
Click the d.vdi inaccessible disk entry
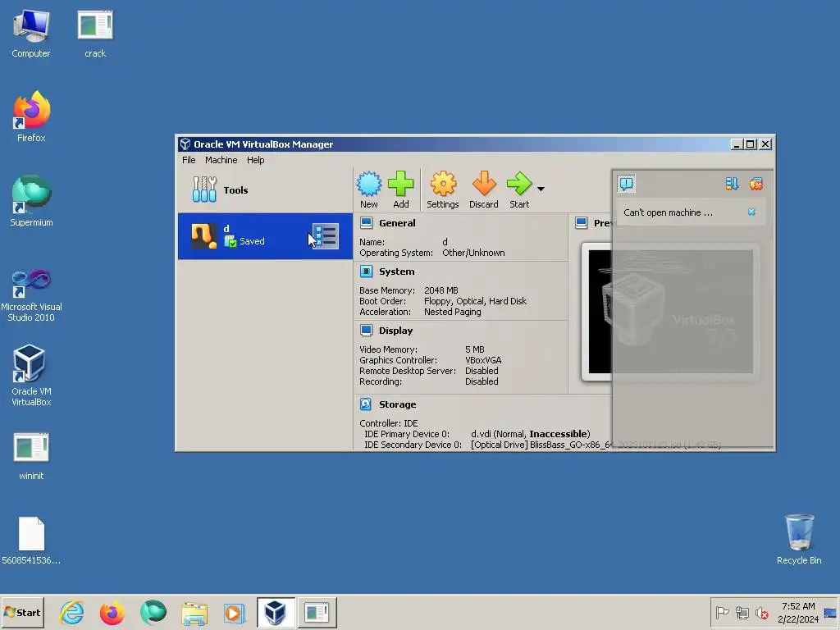point(531,434)
